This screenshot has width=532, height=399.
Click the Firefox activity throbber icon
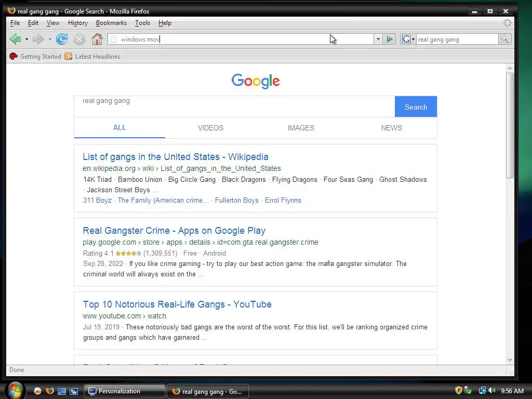point(507,23)
